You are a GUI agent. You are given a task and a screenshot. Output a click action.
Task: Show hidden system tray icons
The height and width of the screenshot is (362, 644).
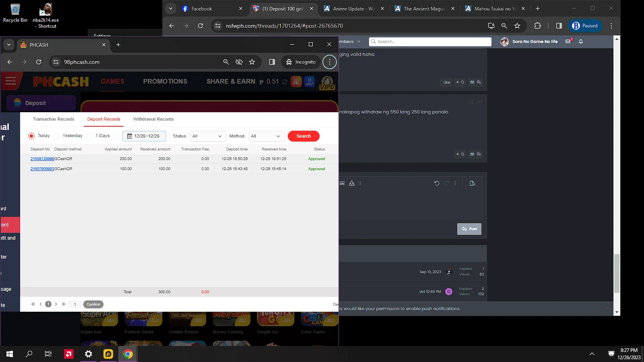[592, 354]
